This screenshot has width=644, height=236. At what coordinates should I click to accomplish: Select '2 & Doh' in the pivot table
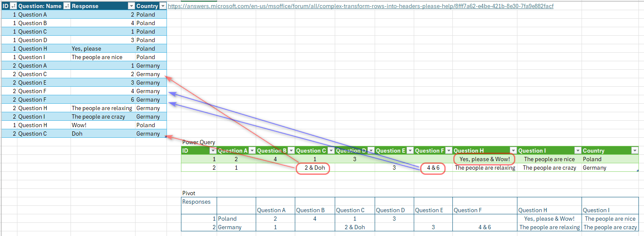click(x=354, y=227)
